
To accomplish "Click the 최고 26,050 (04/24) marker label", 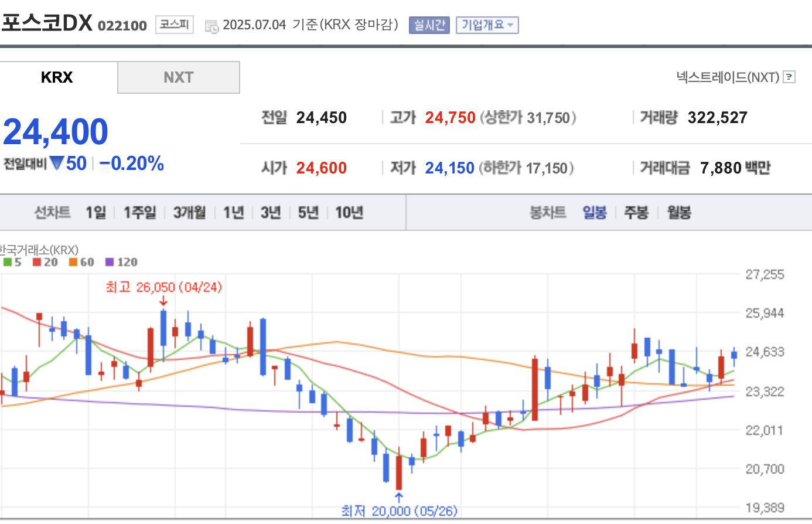I will (x=164, y=287).
